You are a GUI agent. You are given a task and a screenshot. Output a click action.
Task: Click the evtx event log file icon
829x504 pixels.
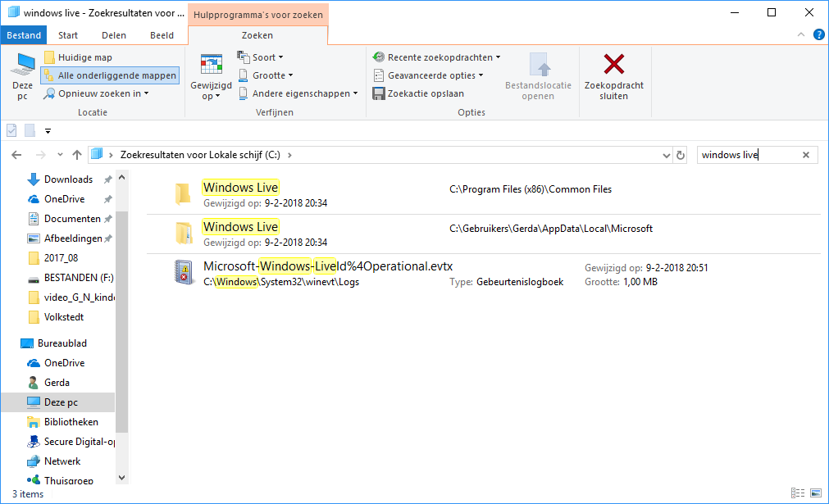click(184, 272)
